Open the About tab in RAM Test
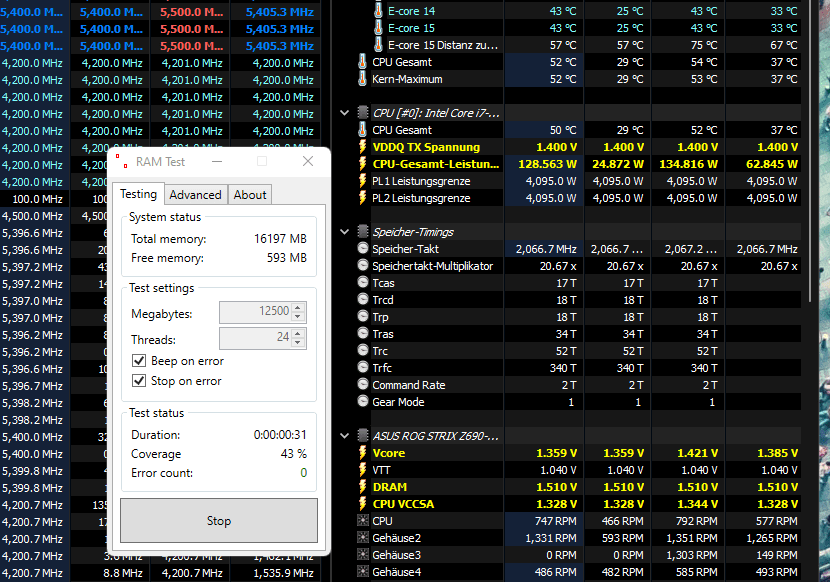 point(250,195)
